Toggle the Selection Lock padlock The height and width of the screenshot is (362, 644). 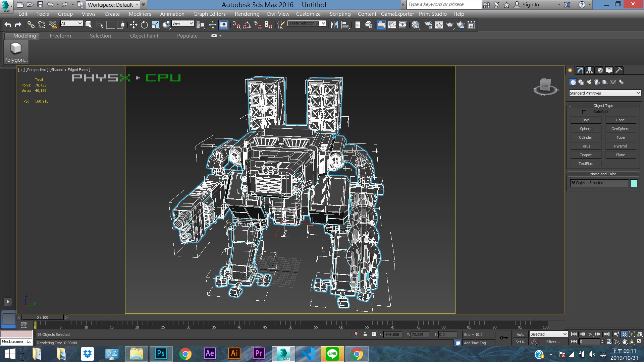365,334
